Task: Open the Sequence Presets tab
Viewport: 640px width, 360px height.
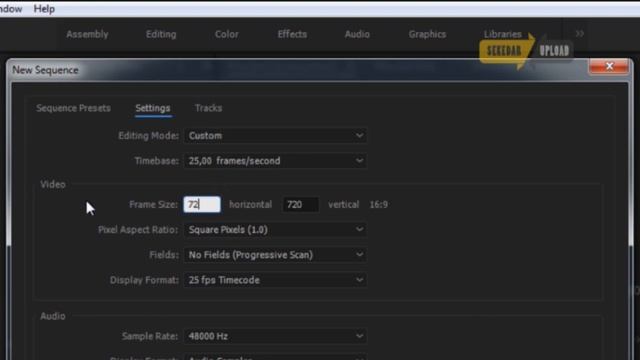Action: coord(73,108)
